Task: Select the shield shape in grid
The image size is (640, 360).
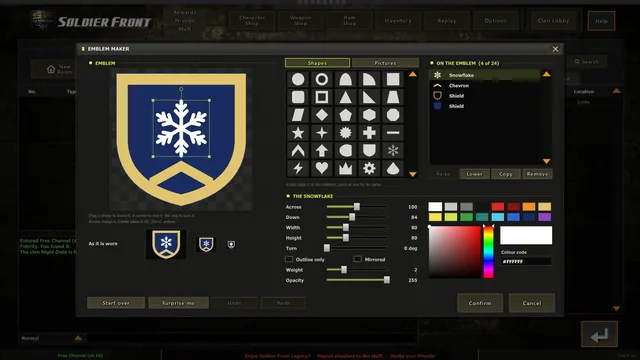Action: pos(369,151)
